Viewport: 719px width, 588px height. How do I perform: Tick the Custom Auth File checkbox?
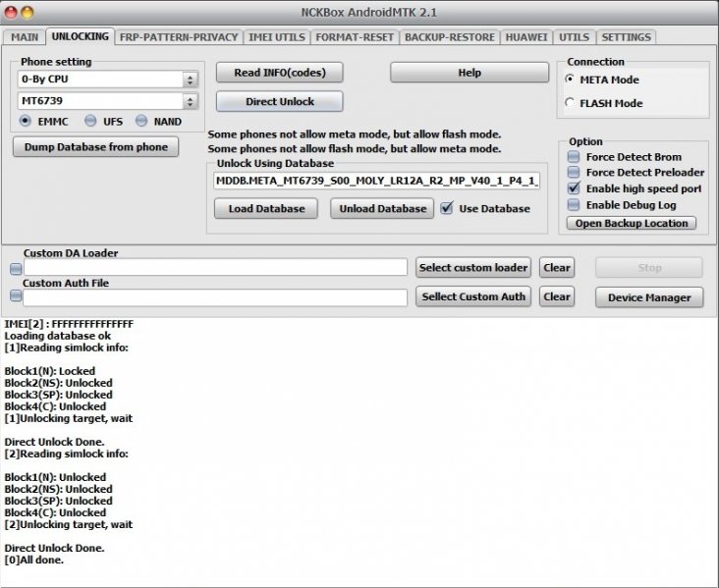16,296
